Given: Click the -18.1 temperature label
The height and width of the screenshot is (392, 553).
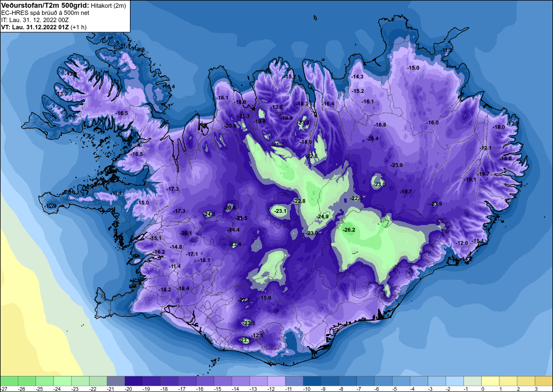Looking at the screenshot, I should tap(204, 260).
